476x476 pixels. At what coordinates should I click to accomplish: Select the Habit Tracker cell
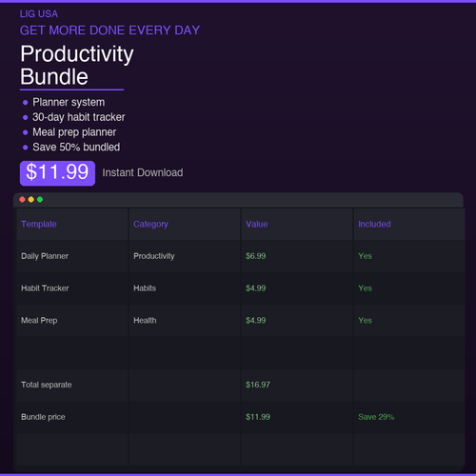[x=72, y=288]
